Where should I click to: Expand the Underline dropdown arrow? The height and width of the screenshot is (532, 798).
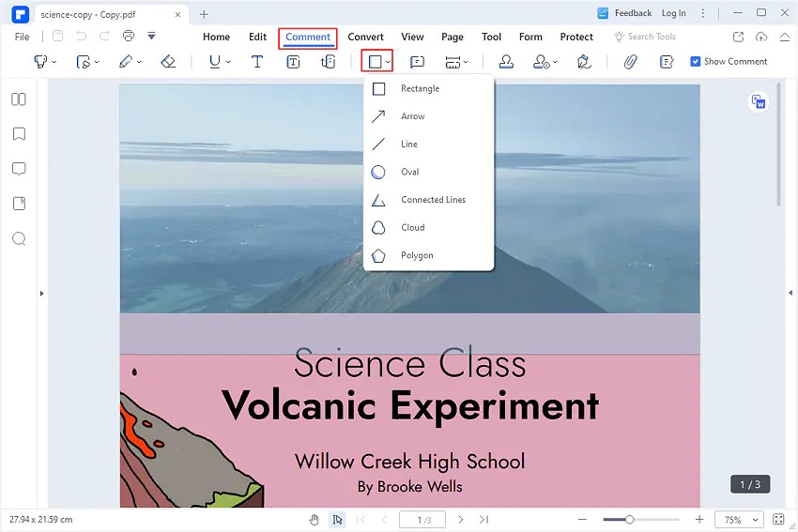pyautogui.click(x=228, y=62)
